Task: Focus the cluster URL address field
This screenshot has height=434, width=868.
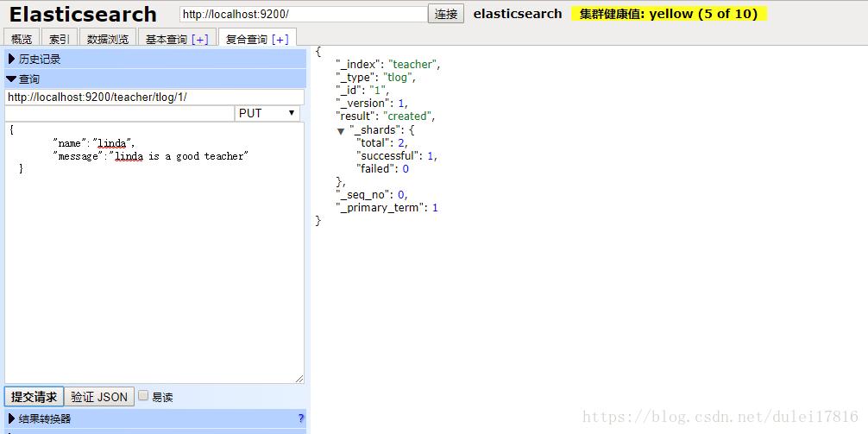Action: 304,15
